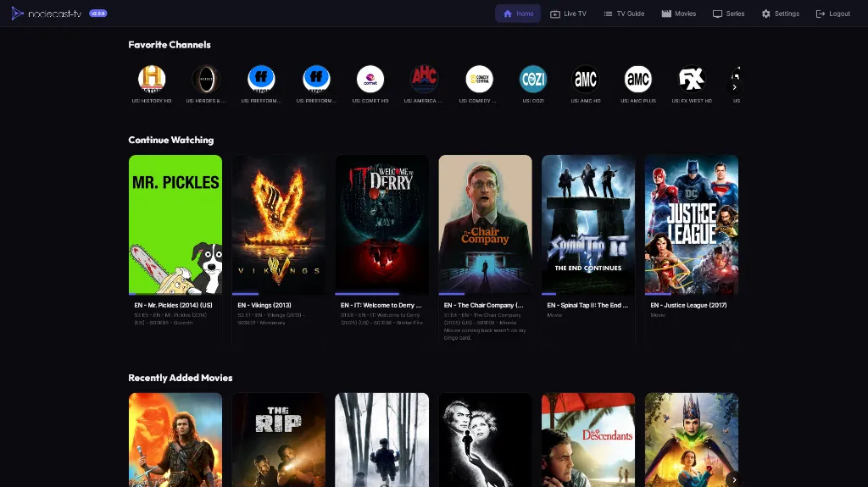Click the Mr. Pickles watch progress bar
This screenshot has width=868, height=487.
(x=175, y=294)
